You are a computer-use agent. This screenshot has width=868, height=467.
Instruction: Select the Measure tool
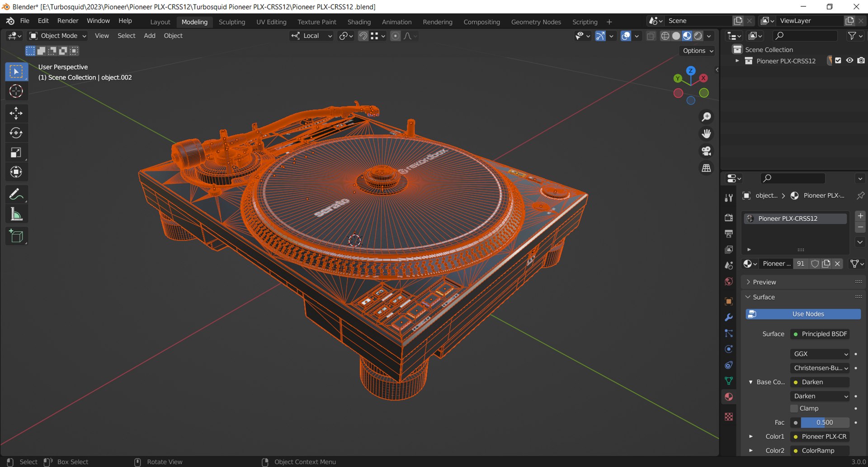pyautogui.click(x=16, y=214)
